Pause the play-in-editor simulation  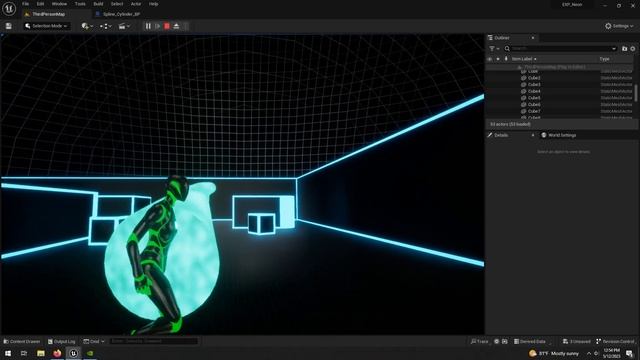(148, 26)
